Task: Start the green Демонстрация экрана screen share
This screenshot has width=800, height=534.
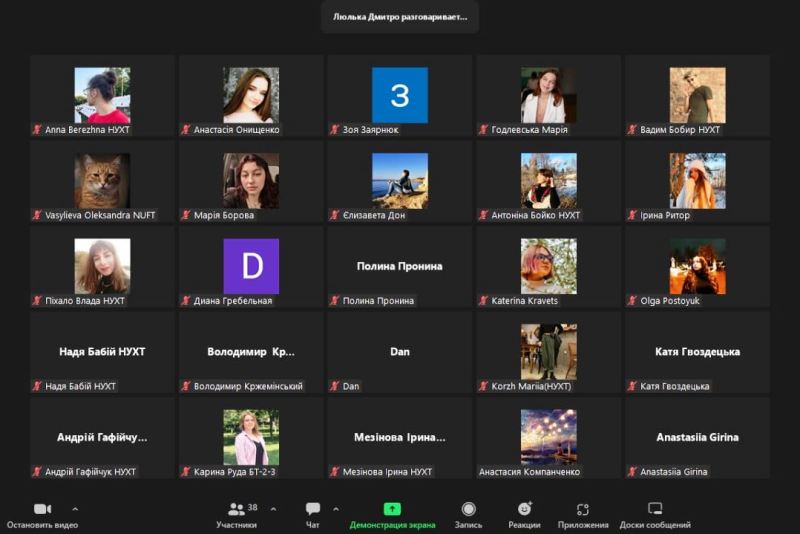Action: point(392,509)
